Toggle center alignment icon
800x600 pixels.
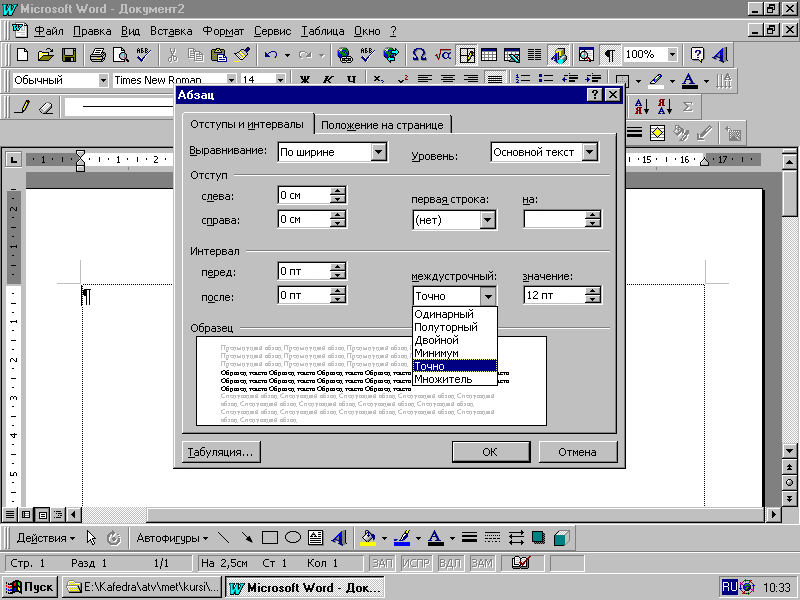[x=448, y=80]
